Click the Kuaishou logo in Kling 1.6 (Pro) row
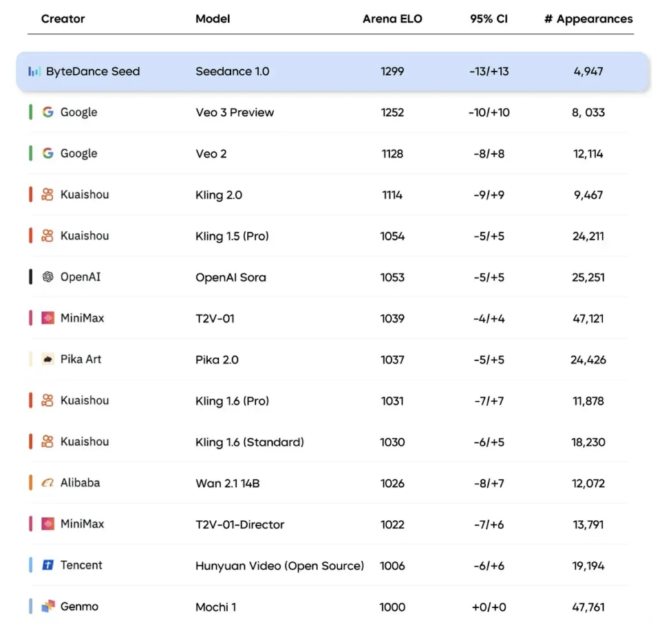The image size is (662, 644). tap(47, 400)
